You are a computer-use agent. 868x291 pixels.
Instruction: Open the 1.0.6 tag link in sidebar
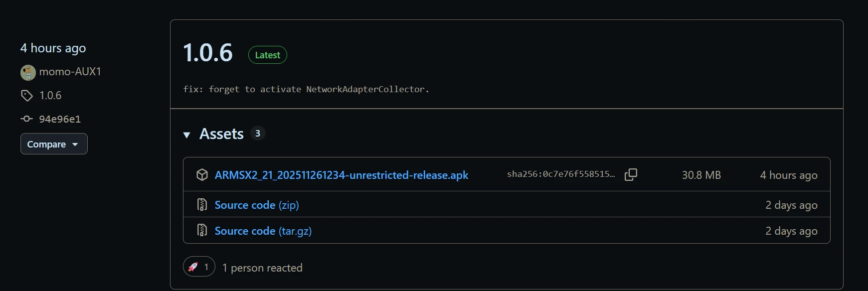[x=50, y=96]
